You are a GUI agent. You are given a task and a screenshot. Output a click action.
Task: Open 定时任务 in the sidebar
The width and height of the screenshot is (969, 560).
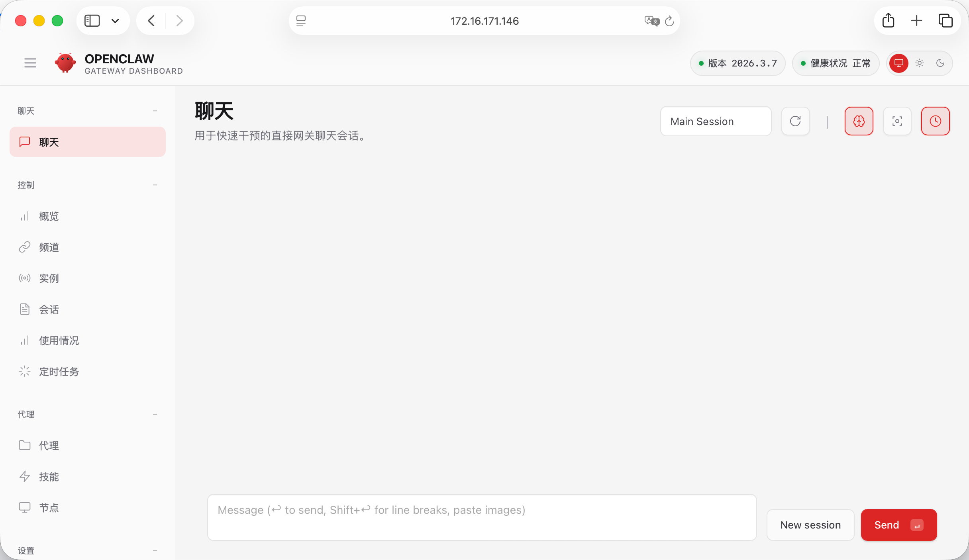[59, 372]
